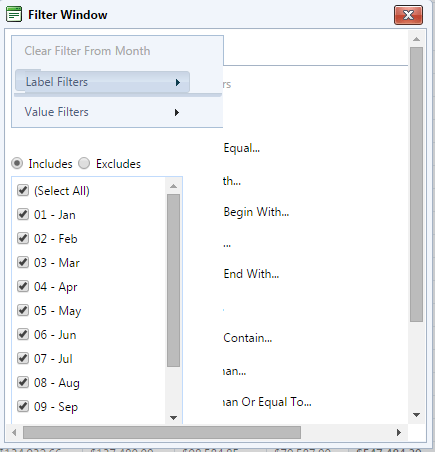Click the Value Filters submenu arrow
Image resolution: width=435 pixels, height=452 pixels.
177,113
